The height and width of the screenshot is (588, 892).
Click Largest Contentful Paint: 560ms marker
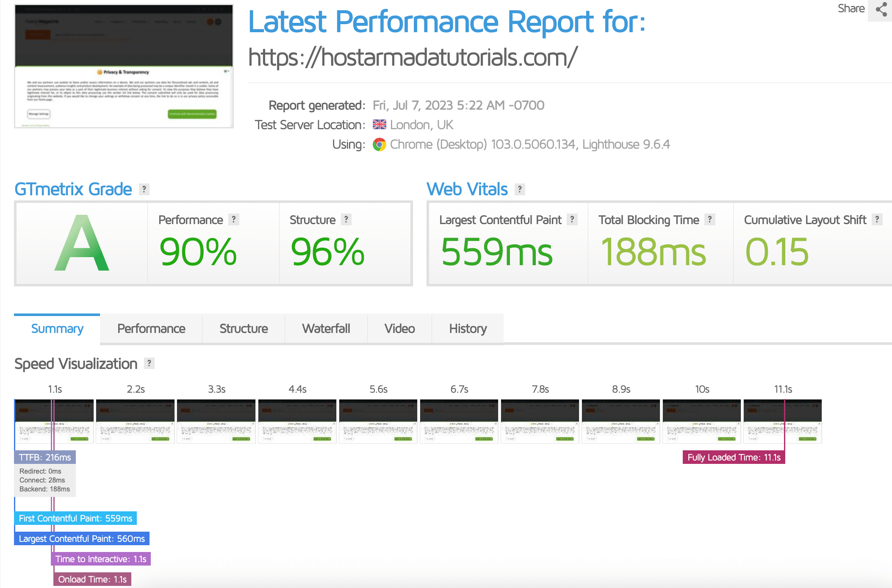82,538
